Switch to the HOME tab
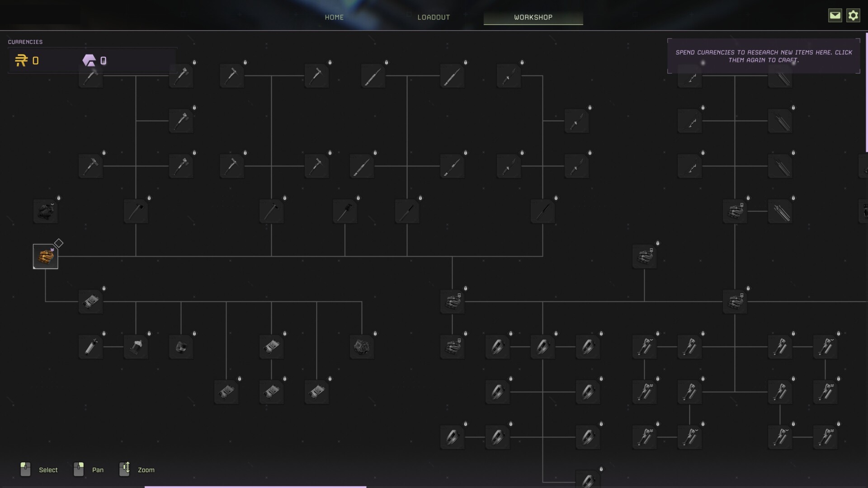868x488 pixels. 334,17
